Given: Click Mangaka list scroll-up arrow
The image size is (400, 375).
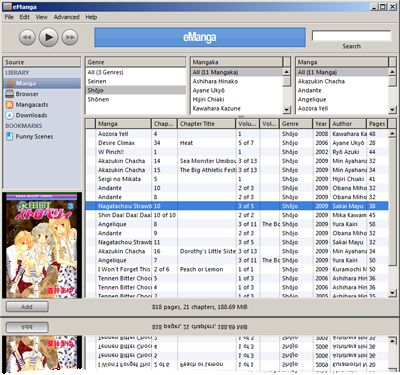Looking at the screenshot, I should 287,72.
